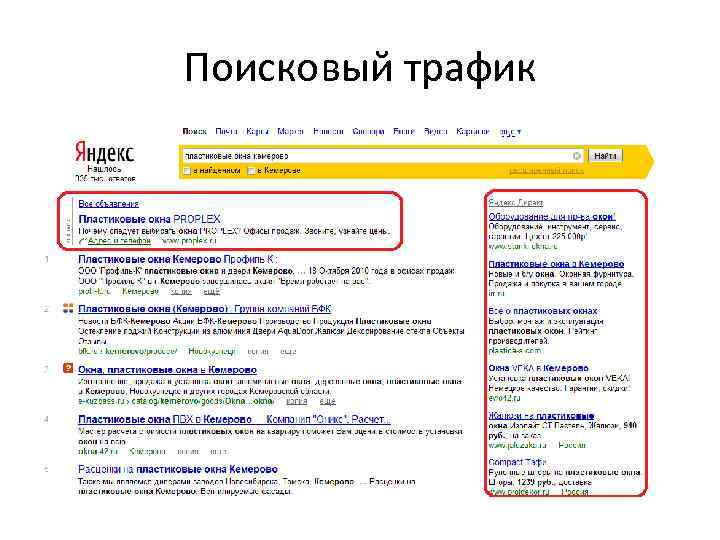
Task: Open the www.proplex.ru address
Action: [x=189, y=241]
